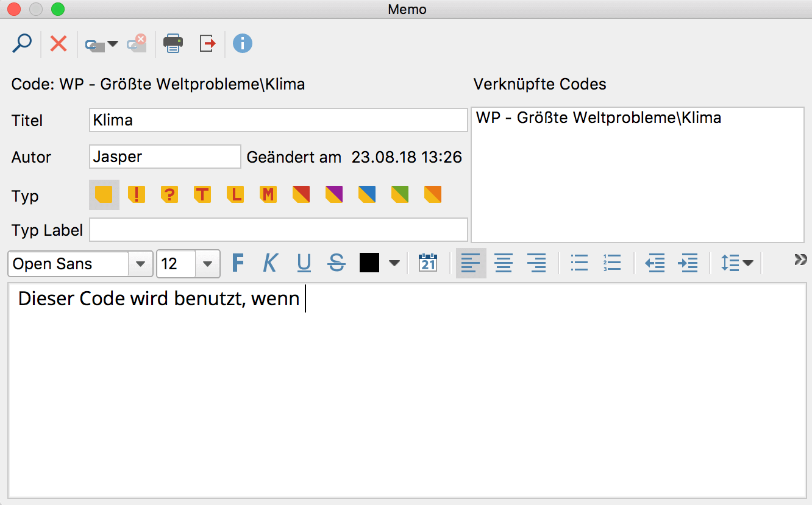Select the green corner memo type

coord(400,195)
